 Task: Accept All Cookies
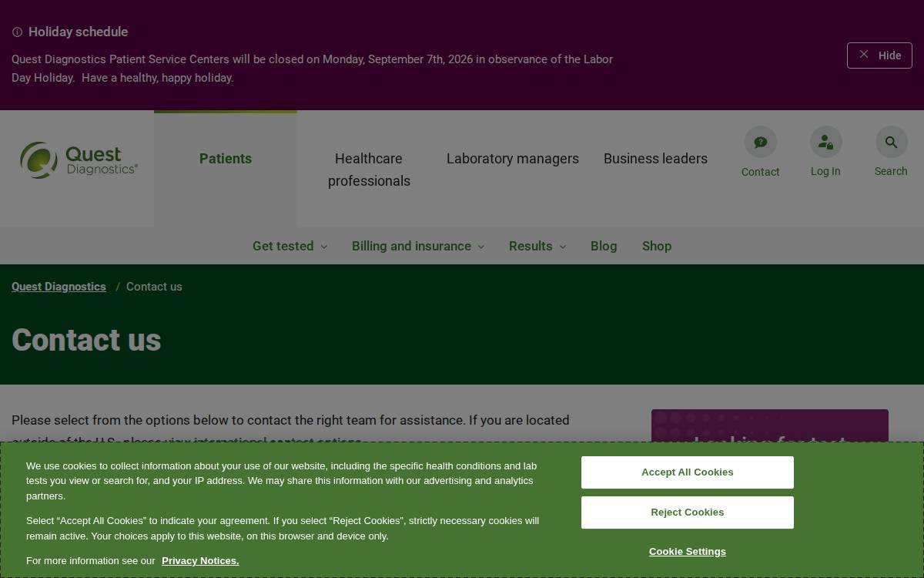(688, 472)
